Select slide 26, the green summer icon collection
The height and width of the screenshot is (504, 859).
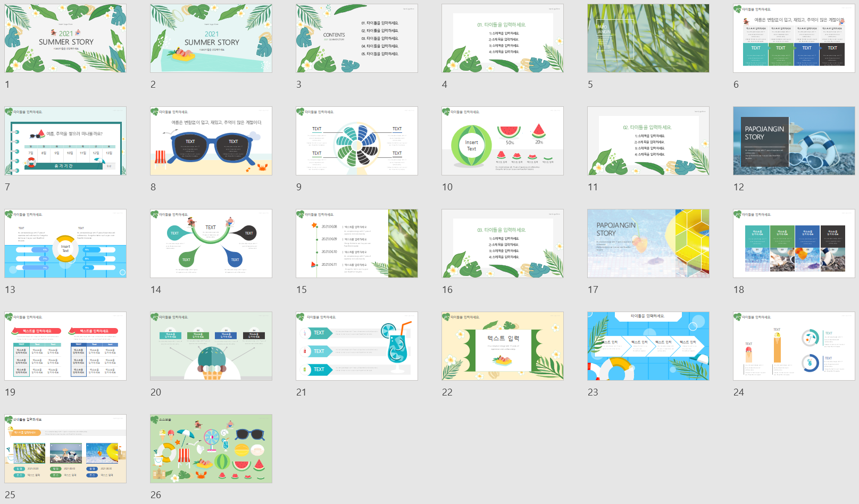click(x=211, y=449)
